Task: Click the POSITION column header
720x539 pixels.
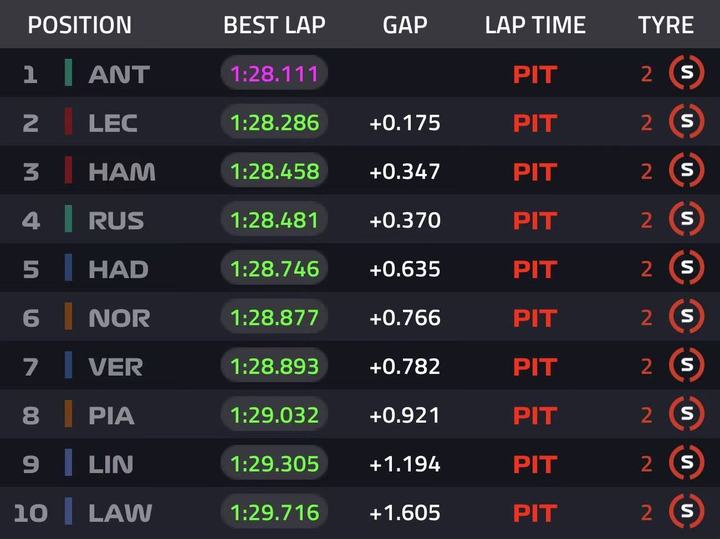Action: tap(79, 25)
